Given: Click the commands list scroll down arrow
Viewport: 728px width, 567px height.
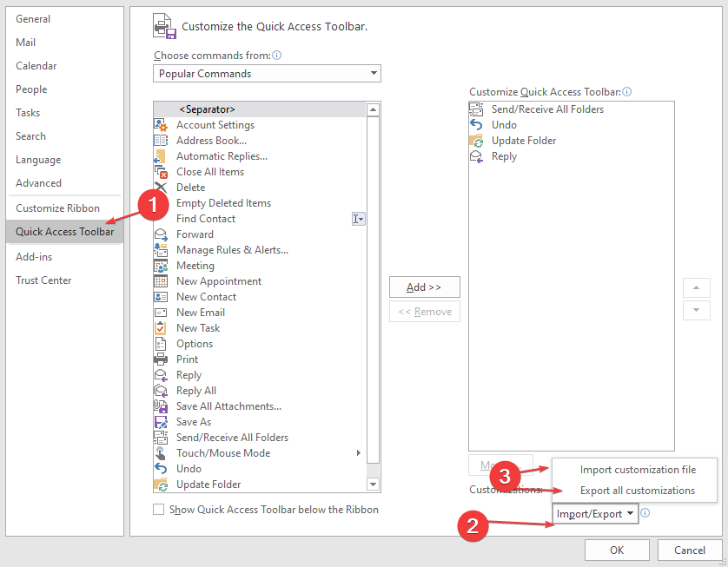Looking at the screenshot, I should click(x=373, y=485).
